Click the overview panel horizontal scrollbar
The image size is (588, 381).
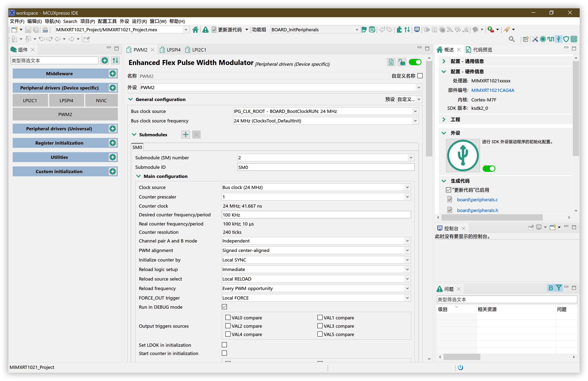click(492, 217)
